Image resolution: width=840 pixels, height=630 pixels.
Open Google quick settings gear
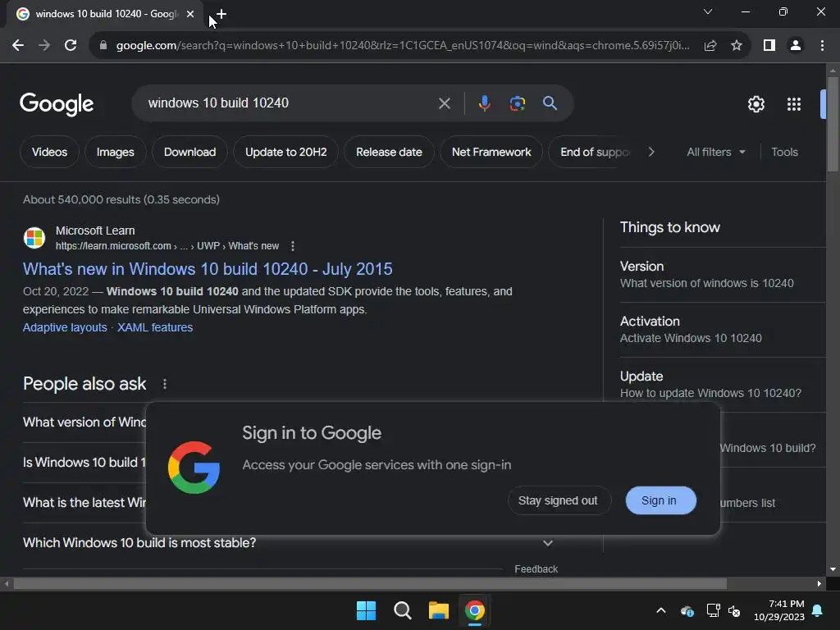(756, 104)
